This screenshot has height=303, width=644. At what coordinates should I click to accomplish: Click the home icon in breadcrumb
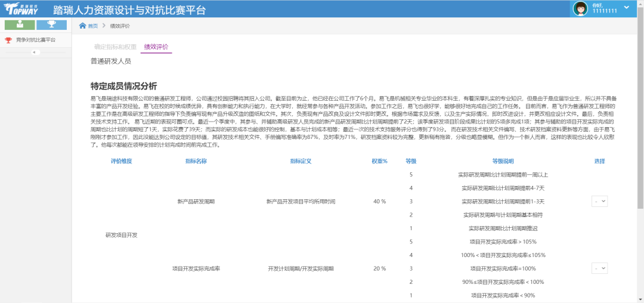tap(82, 26)
